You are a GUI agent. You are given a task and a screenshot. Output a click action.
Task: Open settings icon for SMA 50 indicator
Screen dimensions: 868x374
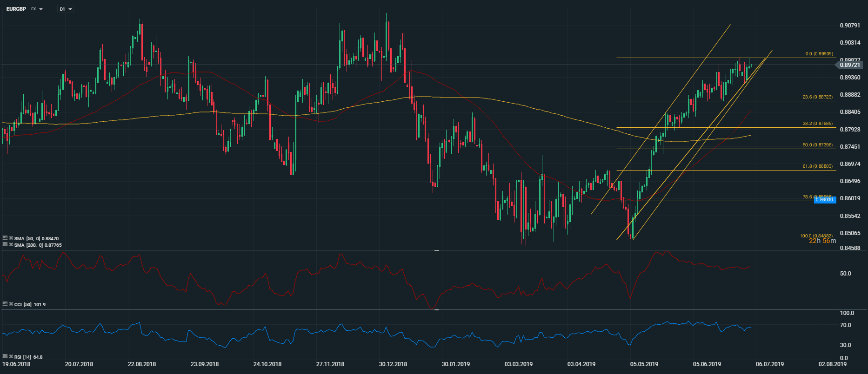tap(5, 238)
